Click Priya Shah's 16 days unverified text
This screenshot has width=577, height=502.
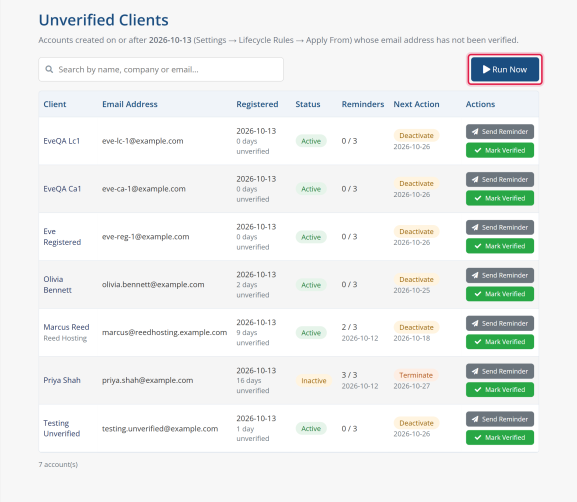coord(252,385)
